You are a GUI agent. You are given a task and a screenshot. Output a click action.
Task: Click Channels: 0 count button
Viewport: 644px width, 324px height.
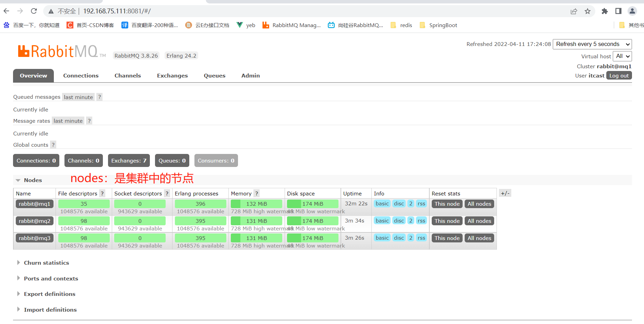pos(84,160)
